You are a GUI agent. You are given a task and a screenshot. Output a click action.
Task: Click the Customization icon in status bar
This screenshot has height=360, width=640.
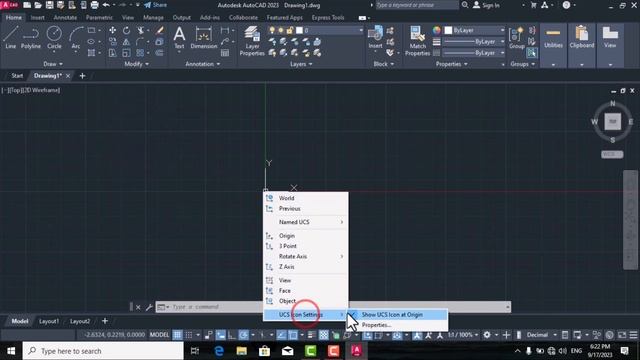click(633, 335)
